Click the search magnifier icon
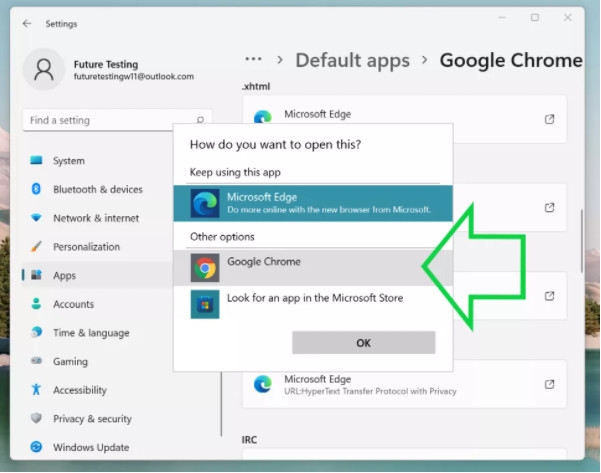The height and width of the screenshot is (473, 601). (x=201, y=121)
